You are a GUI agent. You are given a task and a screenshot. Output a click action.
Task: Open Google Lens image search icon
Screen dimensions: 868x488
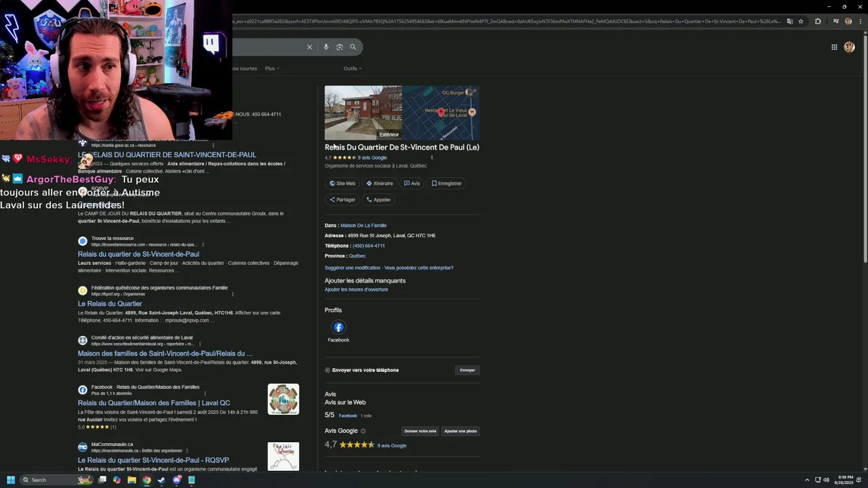pyautogui.click(x=340, y=47)
